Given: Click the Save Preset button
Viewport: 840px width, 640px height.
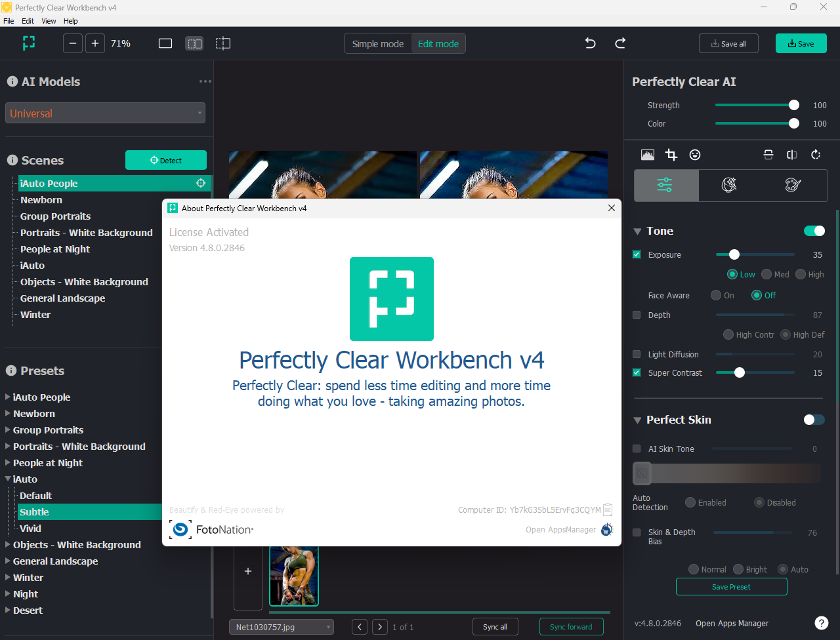Looking at the screenshot, I should pyautogui.click(x=732, y=587).
